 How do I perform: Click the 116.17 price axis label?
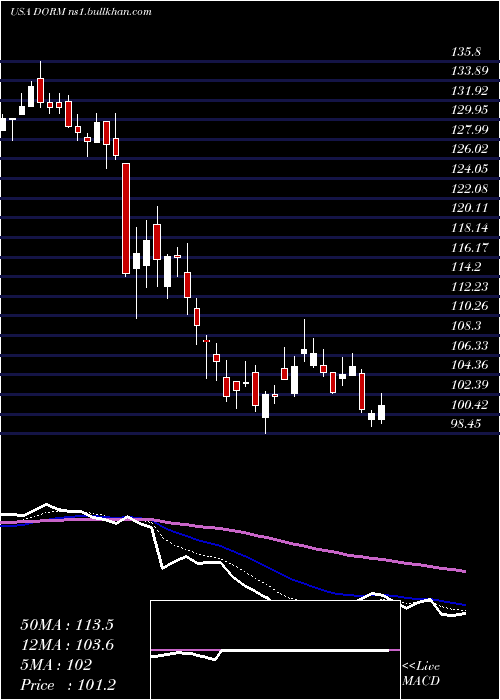470,247
